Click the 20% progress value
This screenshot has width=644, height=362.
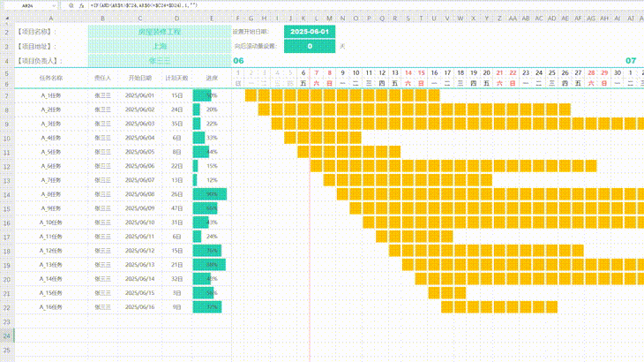tap(212, 109)
